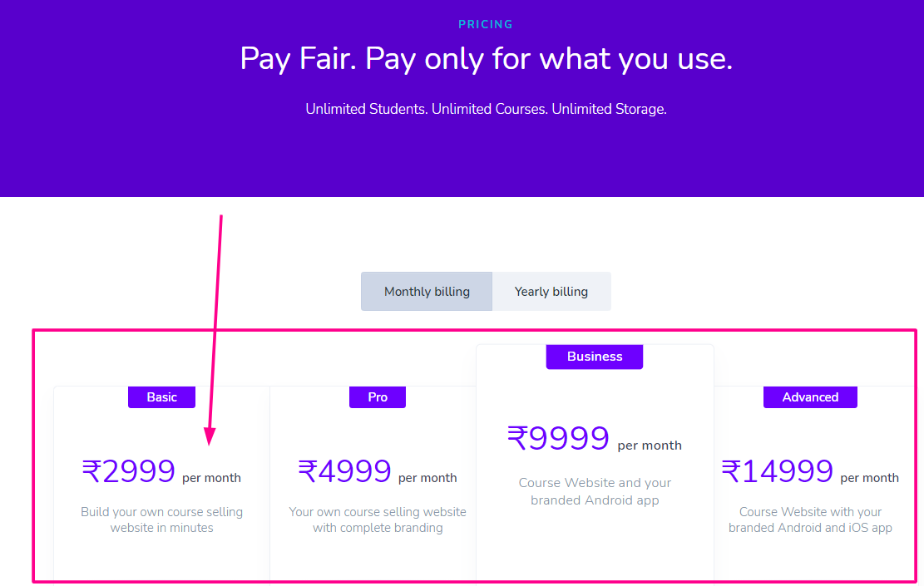This screenshot has height=586, width=924.
Task: Click the Unlimited Students subtitle text
Action: 486,109
